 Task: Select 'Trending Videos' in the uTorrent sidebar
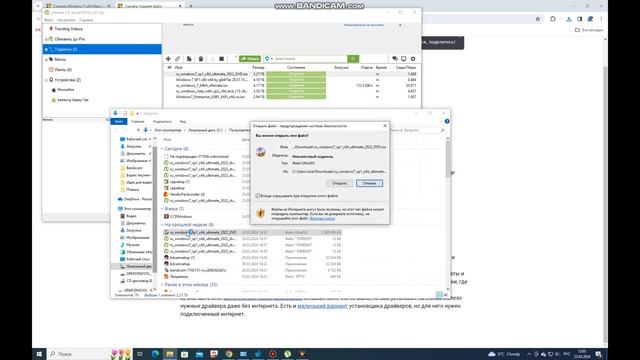click(x=68, y=29)
